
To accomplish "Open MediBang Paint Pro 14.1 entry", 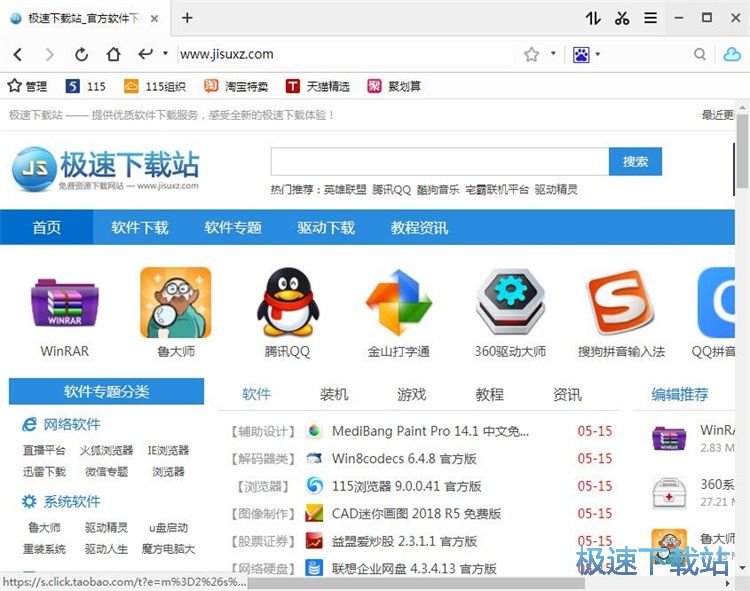I will pos(430,431).
